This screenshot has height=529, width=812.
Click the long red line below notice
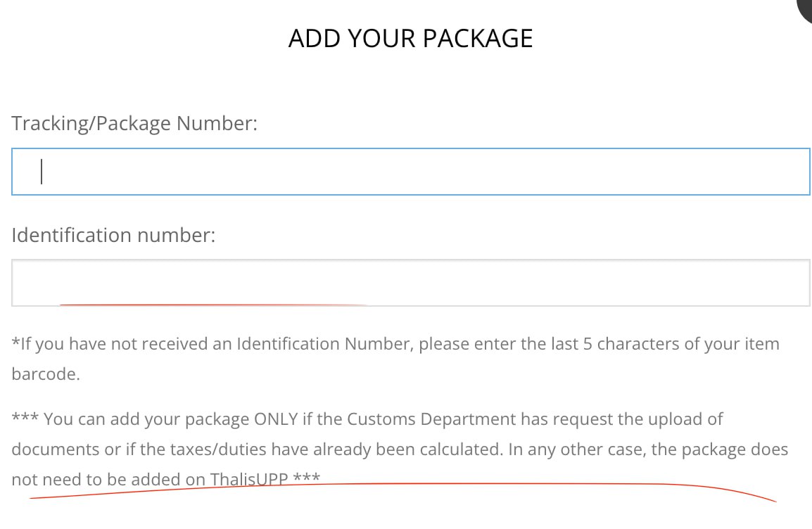coord(403,491)
